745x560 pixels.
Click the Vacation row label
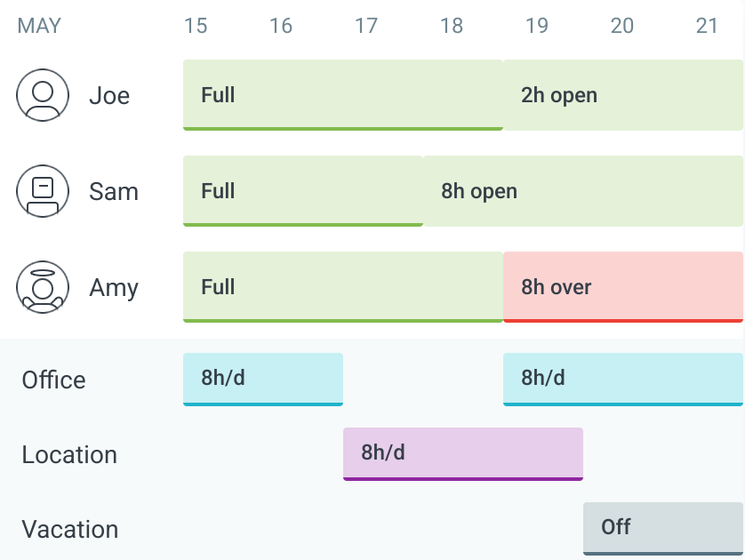pos(70,529)
